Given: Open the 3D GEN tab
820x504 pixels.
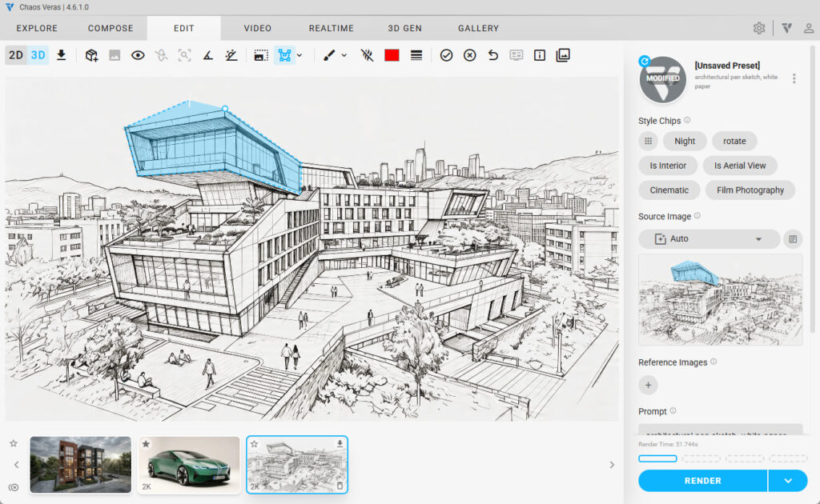Looking at the screenshot, I should click(404, 28).
